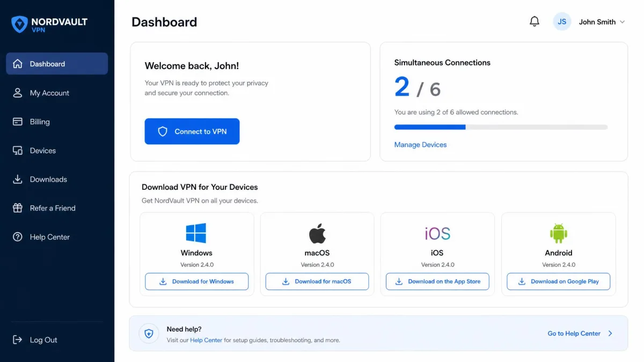The image size is (644, 362).
Task: Click the My Account person icon
Action: click(18, 93)
